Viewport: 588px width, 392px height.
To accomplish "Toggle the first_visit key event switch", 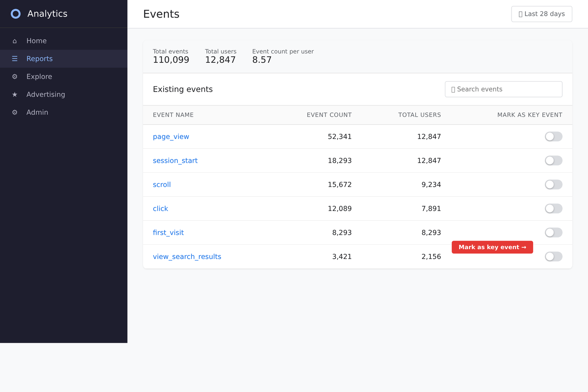I will pos(553,233).
